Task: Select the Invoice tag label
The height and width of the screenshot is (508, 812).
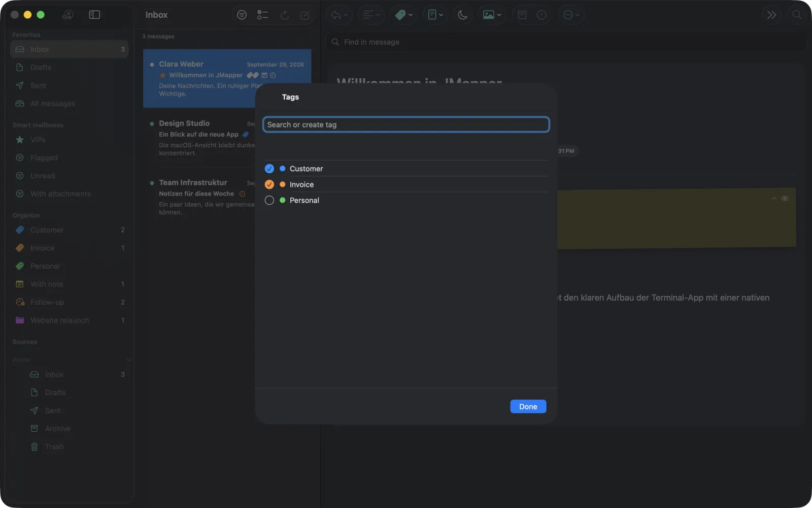Action: tap(301, 184)
